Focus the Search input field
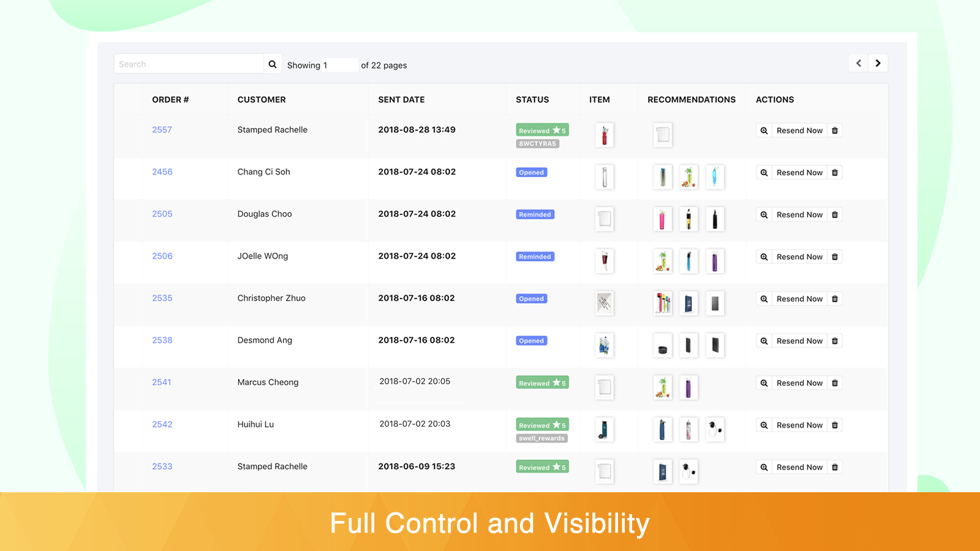 pos(189,64)
